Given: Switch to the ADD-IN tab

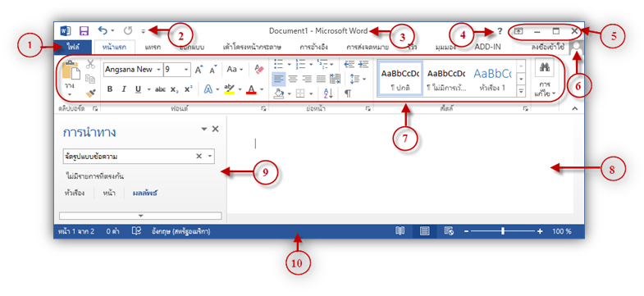Looking at the screenshot, I should point(487,48).
